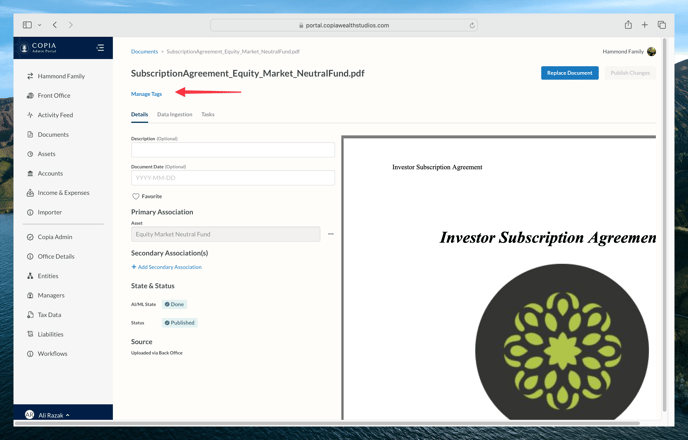
Task: Click the Manage Tags link
Action: [x=147, y=94]
